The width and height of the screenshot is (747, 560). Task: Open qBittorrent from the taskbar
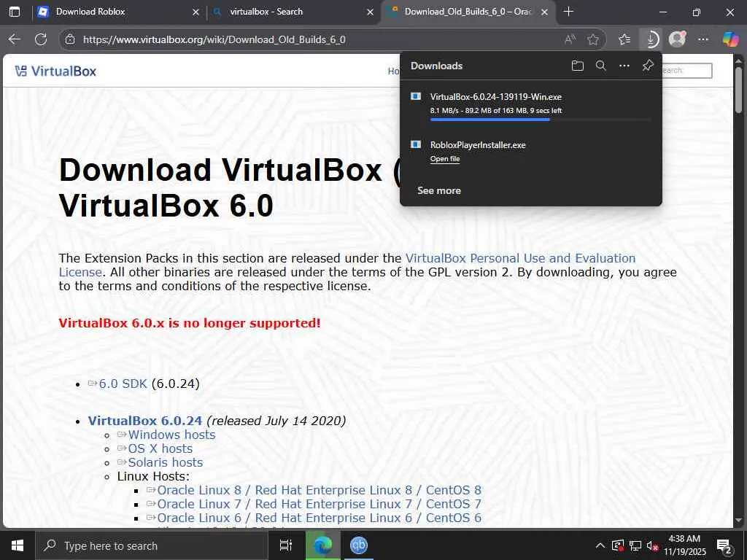(359, 545)
